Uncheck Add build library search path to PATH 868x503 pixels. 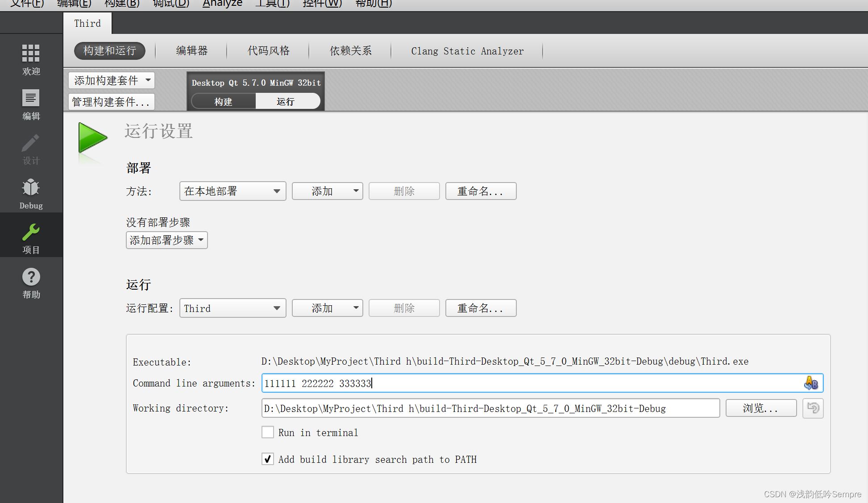pos(267,459)
